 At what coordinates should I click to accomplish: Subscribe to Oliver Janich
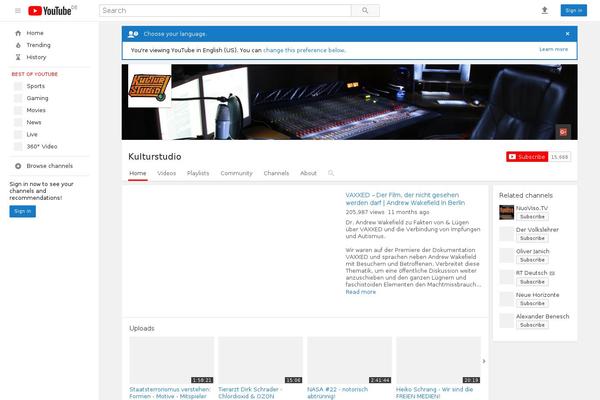pyautogui.click(x=532, y=260)
